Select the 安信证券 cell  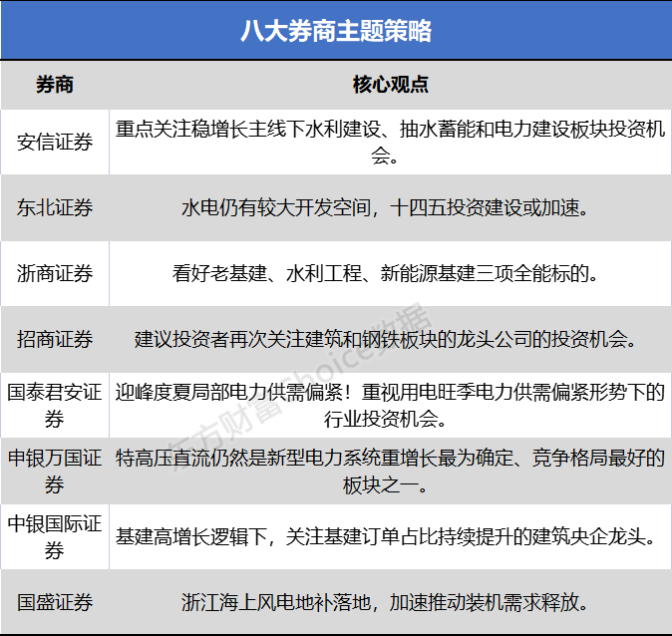[55, 142]
